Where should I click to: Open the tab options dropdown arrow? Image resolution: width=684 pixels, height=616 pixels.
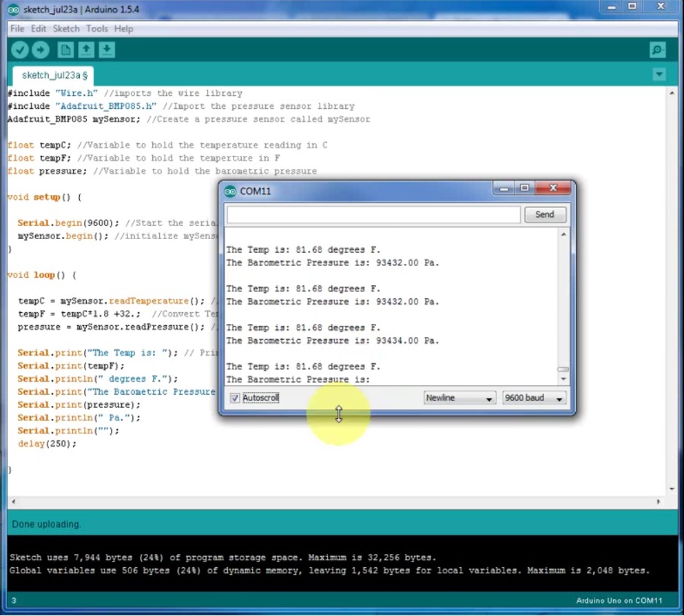point(659,74)
